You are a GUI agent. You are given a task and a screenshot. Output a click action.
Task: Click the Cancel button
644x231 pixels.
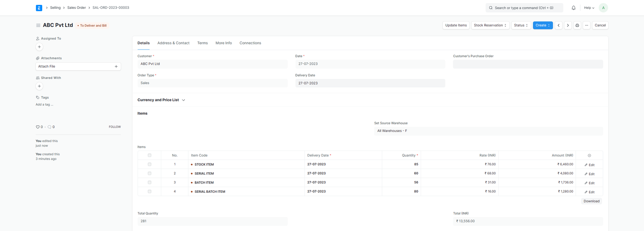(600, 25)
